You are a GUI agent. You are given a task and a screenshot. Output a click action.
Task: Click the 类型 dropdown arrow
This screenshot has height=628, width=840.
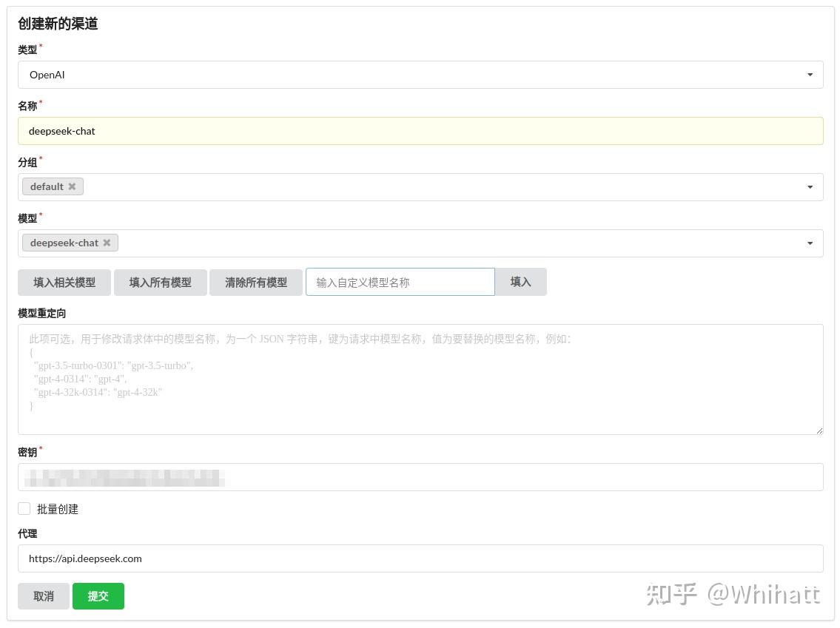coord(810,74)
